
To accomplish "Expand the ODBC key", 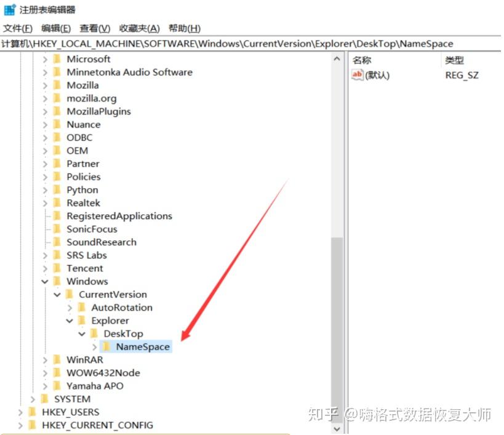I will [45, 138].
